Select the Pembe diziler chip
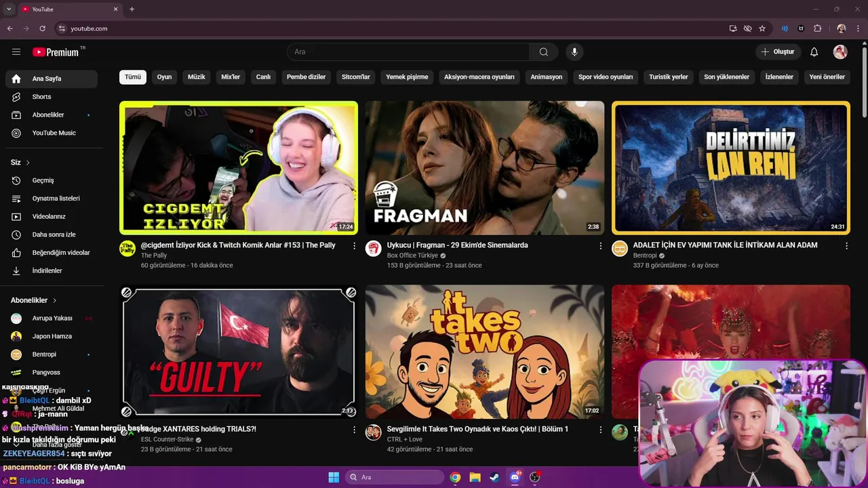 (x=306, y=77)
